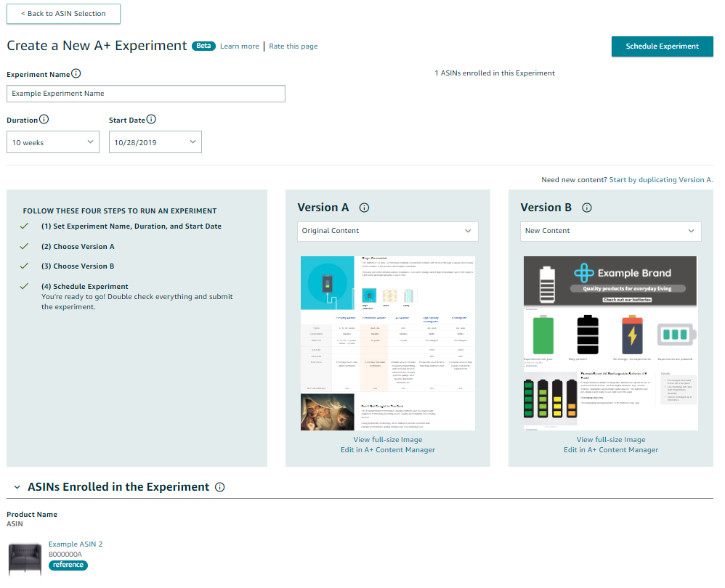Click the Duration info icon

pos(44,120)
